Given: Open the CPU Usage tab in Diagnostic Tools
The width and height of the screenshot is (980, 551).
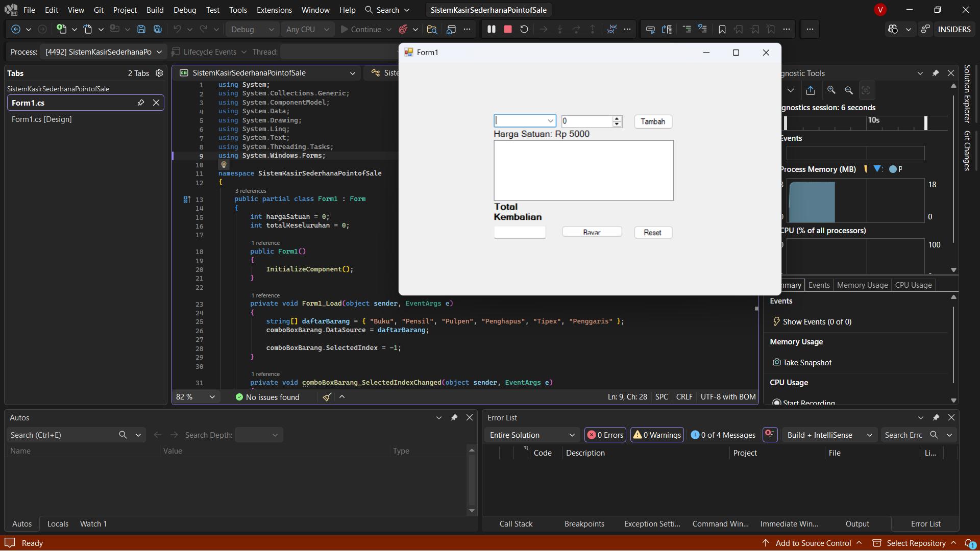Looking at the screenshot, I should 913,285.
